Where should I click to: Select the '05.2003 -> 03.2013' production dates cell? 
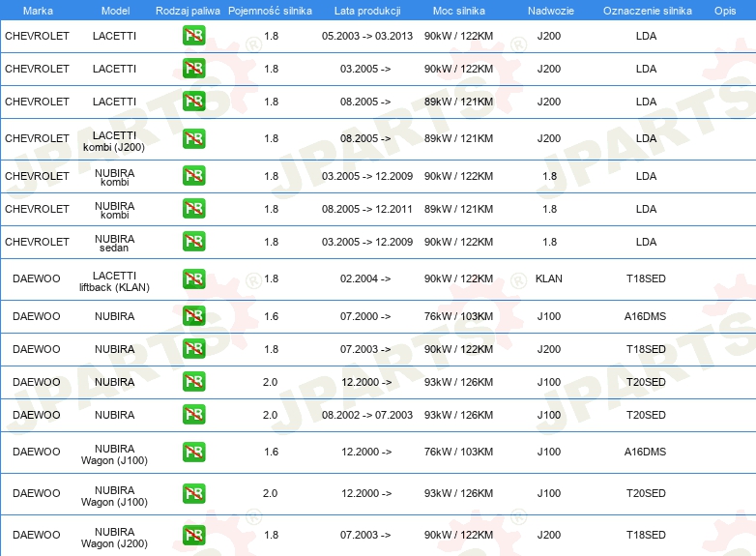pyautogui.click(x=367, y=36)
